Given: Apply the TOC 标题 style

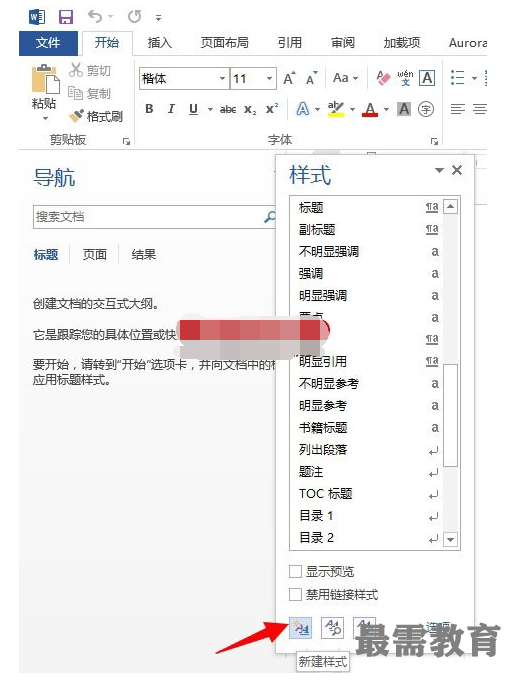Looking at the screenshot, I should [367, 494].
